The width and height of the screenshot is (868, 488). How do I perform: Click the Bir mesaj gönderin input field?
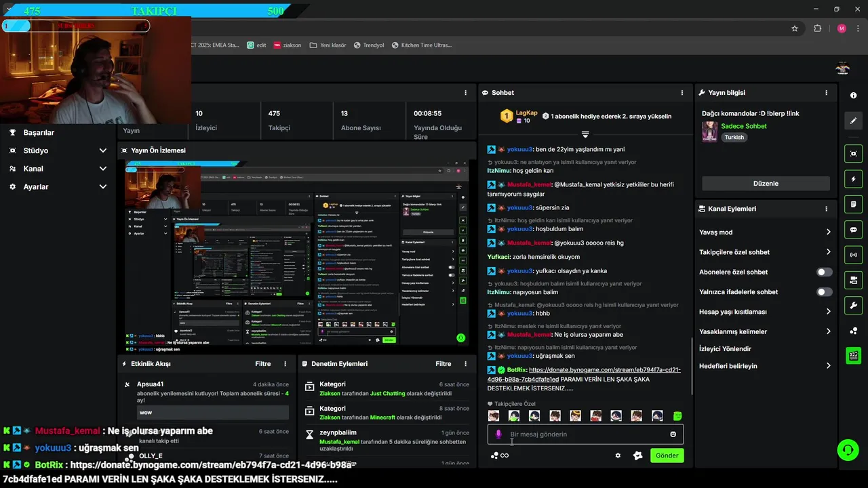coord(585,434)
